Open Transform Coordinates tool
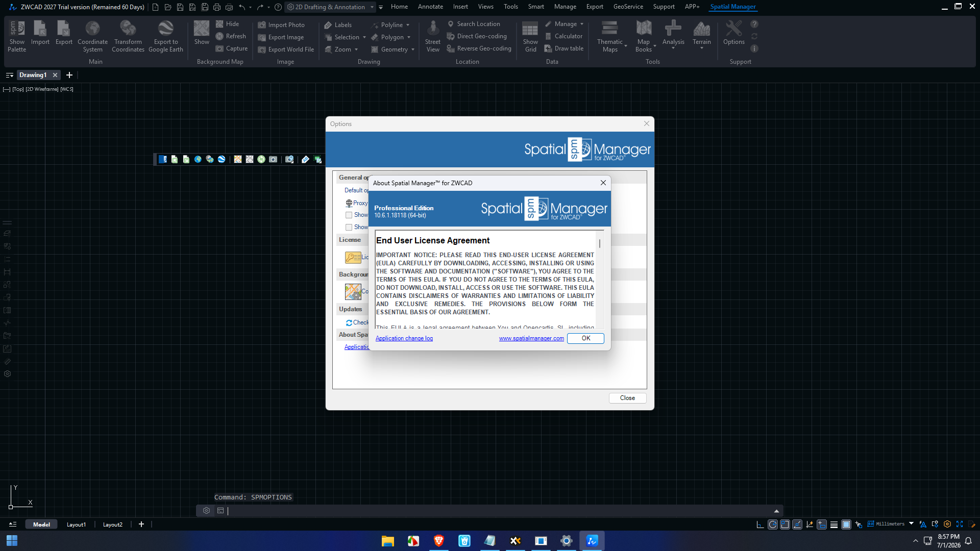Image resolution: width=980 pixels, height=551 pixels. pos(128,36)
